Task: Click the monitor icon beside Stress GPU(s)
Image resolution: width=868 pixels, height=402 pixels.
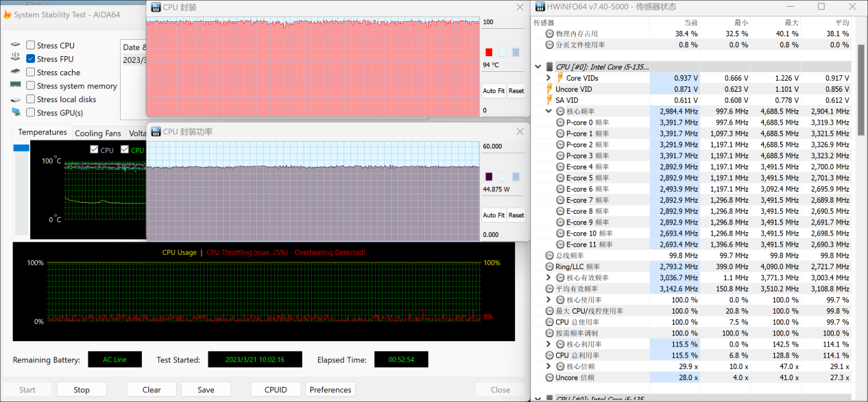Action: pyautogui.click(x=15, y=112)
